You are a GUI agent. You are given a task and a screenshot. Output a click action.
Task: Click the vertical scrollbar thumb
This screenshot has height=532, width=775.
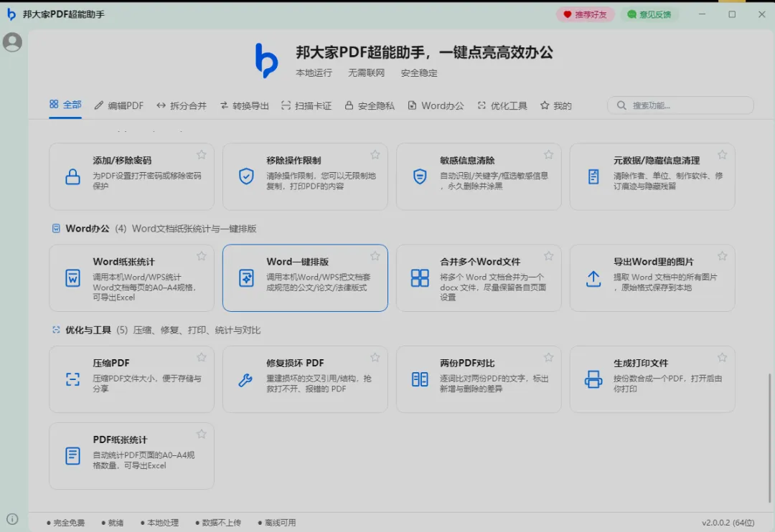coord(769,437)
